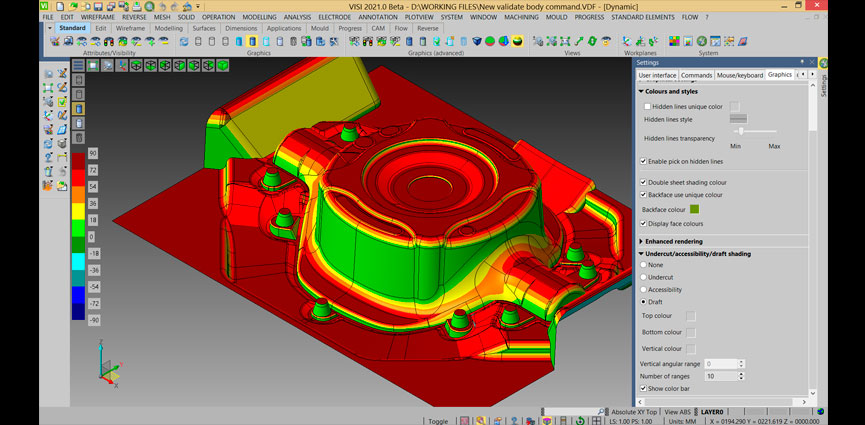Click the viewport menu hamburger icon
The height and width of the screenshot is (425, 865).
click(78, 66)
